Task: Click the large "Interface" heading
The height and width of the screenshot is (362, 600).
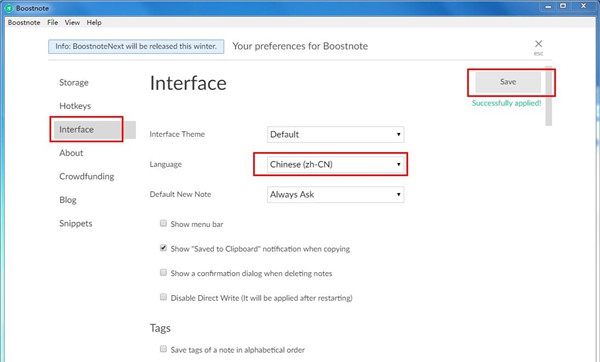Action: coord(188,83)
